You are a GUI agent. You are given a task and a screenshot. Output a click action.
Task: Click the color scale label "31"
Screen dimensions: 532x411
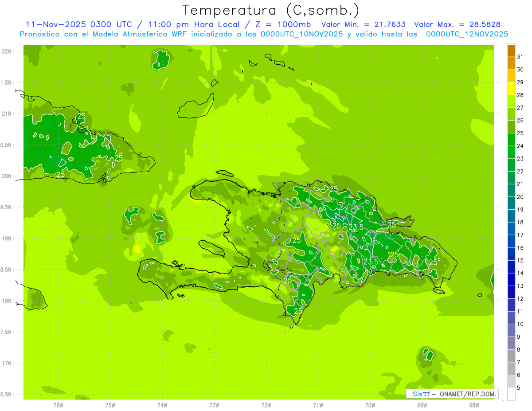(520, 57)
